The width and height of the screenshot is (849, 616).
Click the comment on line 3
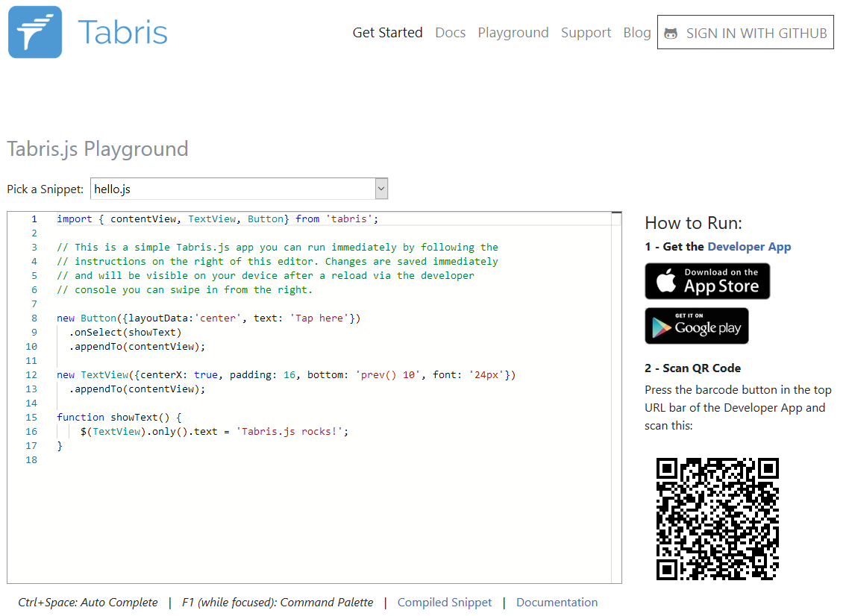coord(278,248)
